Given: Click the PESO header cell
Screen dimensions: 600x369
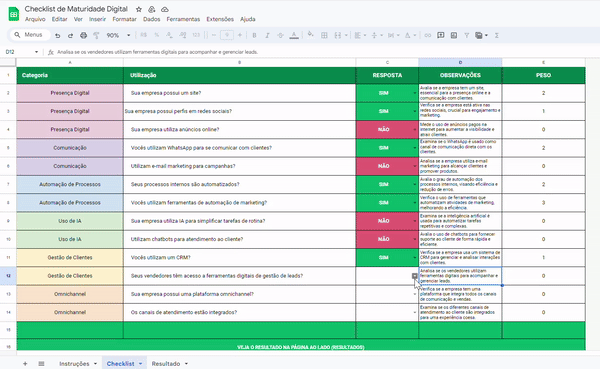Looking at the screenshot, I should (543, 75).
